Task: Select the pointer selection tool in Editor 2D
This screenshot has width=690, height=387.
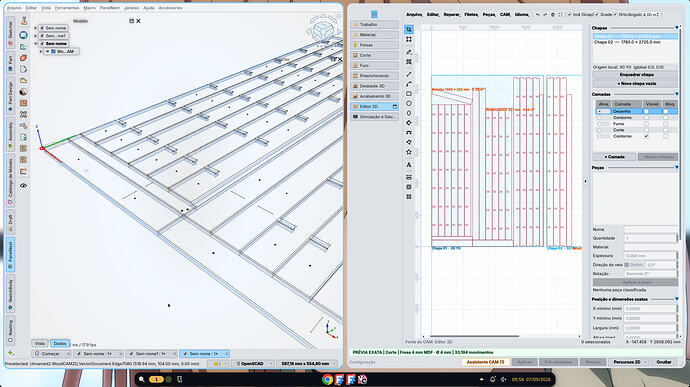Action: point(409,29)
